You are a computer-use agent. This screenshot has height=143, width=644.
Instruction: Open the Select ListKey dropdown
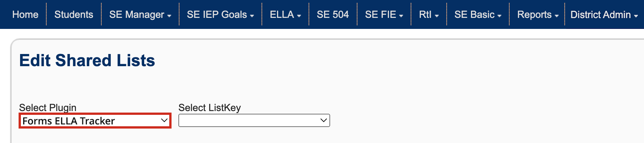point(254,121)
